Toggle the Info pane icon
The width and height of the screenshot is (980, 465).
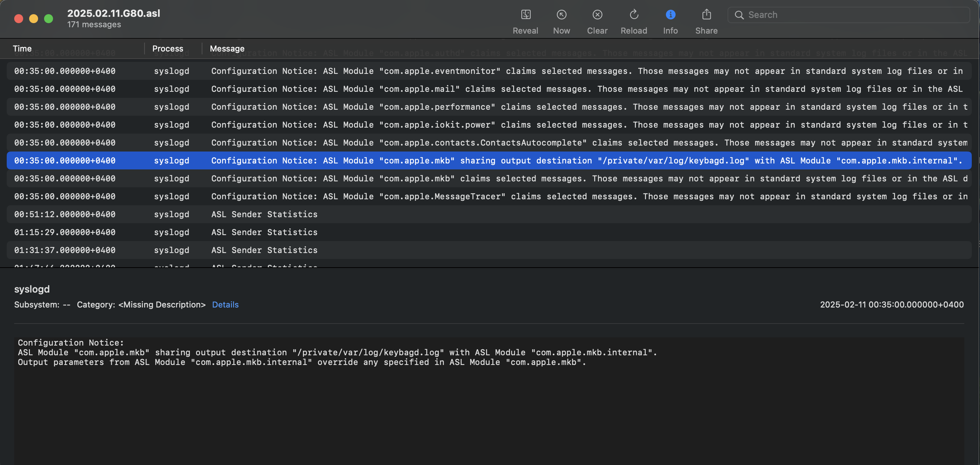(x=670, y=15)
